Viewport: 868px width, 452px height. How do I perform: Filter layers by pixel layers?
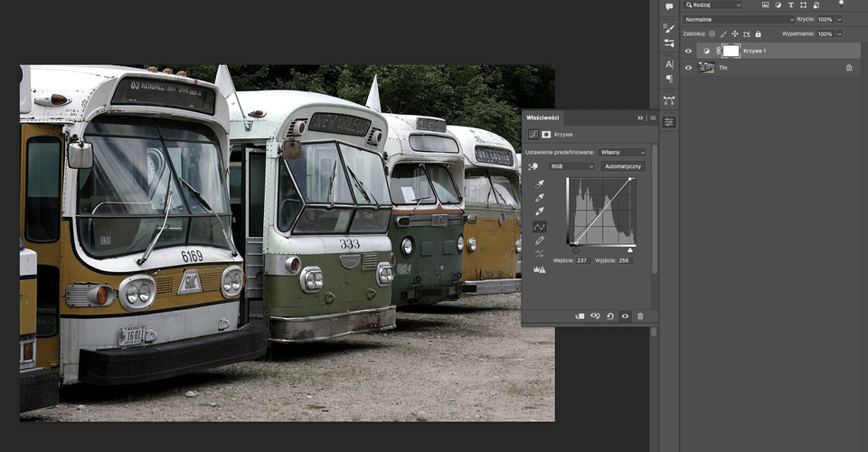(x=765, y=5)
